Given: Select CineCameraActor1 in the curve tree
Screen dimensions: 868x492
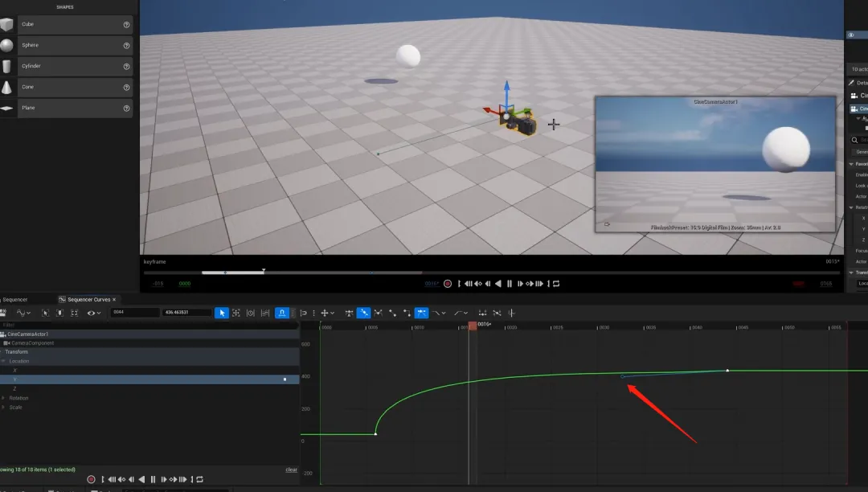Looking at the screenshot, I should click(28, 334).
